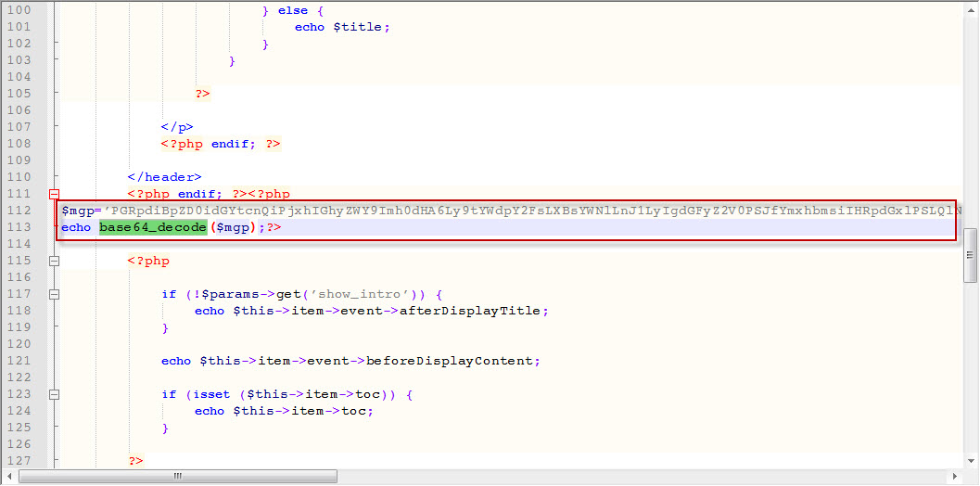
Task: Click the '<?php' opening tag on line 115
Action: [x=148, y=261]
